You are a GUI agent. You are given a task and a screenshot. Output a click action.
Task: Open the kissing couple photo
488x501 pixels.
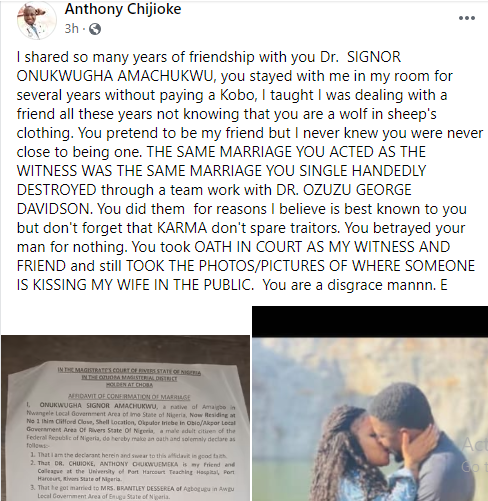(370, 419)
